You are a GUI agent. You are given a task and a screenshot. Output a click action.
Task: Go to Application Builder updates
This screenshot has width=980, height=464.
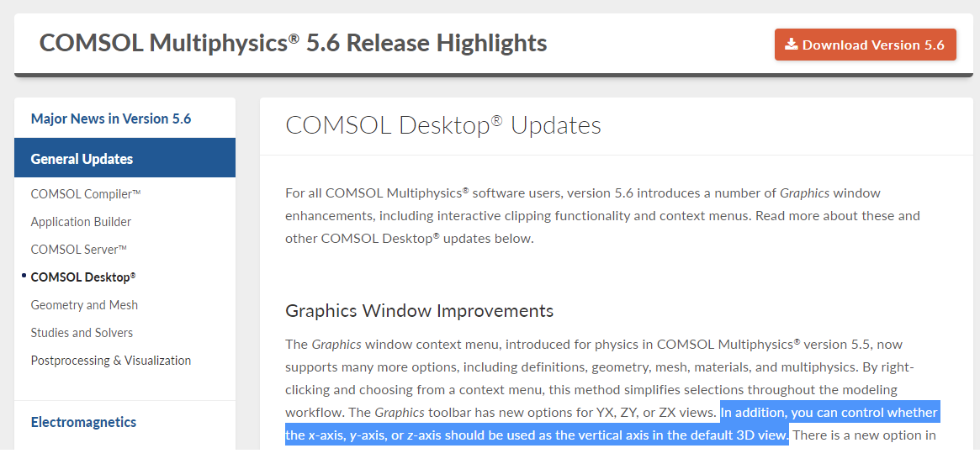point(81,222)
